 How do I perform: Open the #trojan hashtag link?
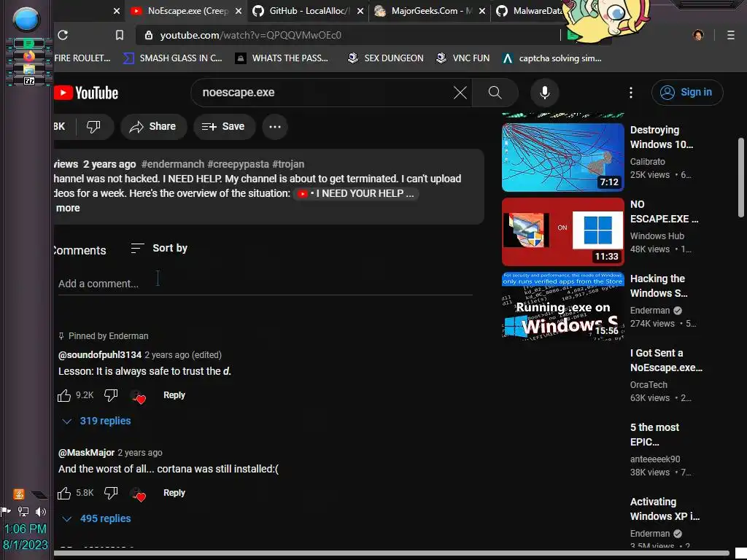pyautogui.click(x=288, y=164)
